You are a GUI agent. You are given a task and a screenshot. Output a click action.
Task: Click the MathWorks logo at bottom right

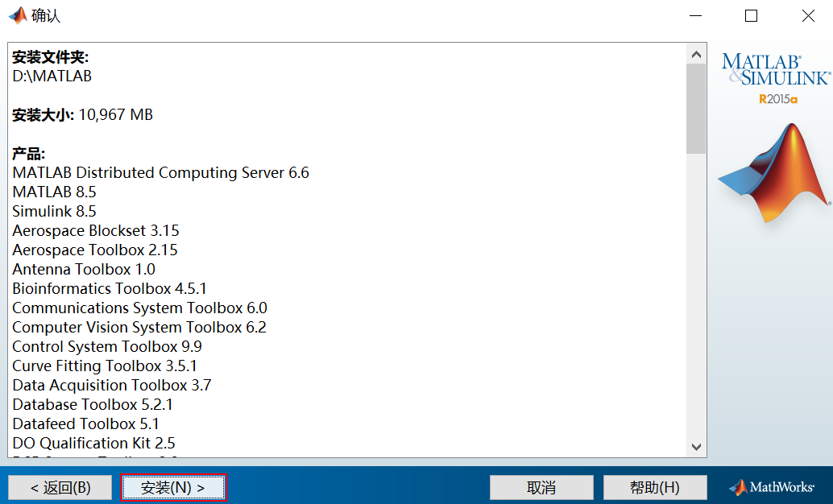(772, 487)
